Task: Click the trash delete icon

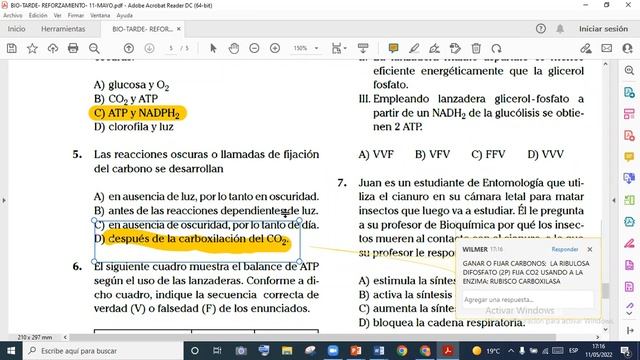Action: coord(476,48)
